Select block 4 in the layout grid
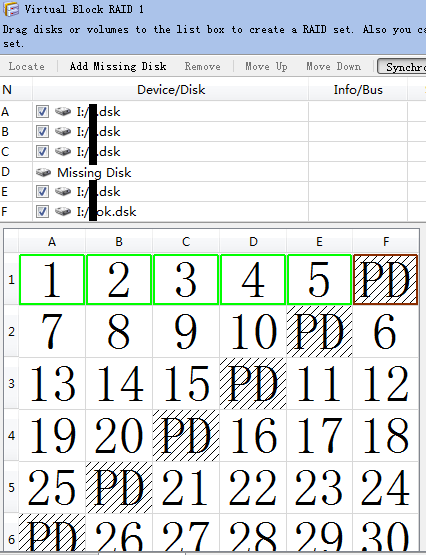This screenshot has width=426, height=555. (x=253, y=279)
